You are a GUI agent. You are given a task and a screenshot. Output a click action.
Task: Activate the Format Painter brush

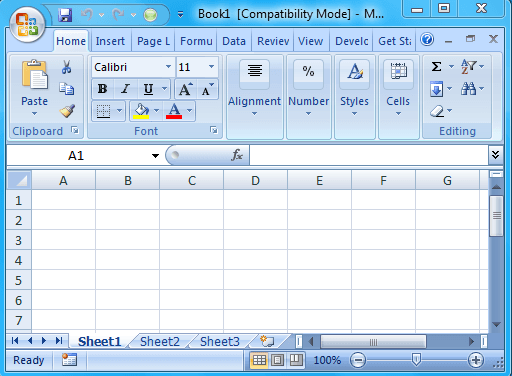[67, 111]
